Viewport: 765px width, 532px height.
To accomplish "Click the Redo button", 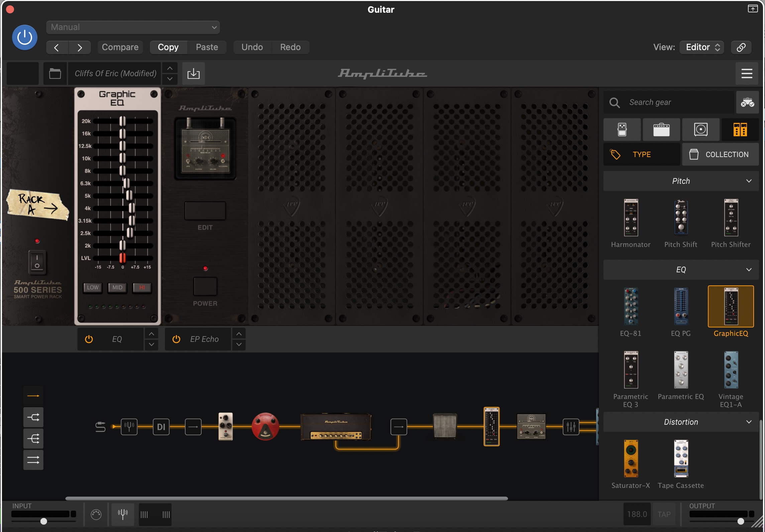I will [x=290, y=47].
